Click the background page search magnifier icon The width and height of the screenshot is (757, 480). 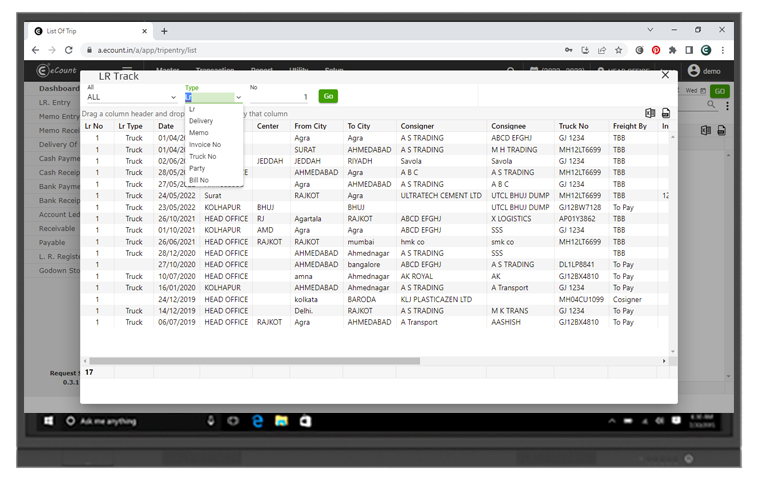pos(711,104)
